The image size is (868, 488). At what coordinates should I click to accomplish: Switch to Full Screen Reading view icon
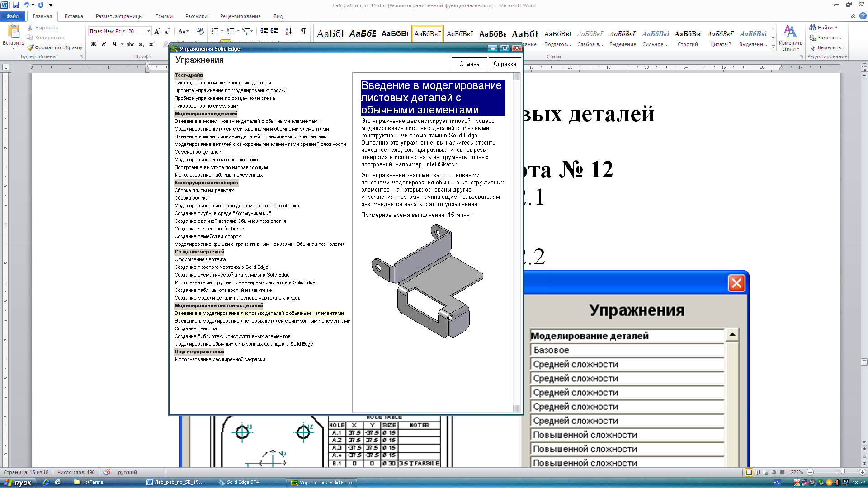pos(757,472)
